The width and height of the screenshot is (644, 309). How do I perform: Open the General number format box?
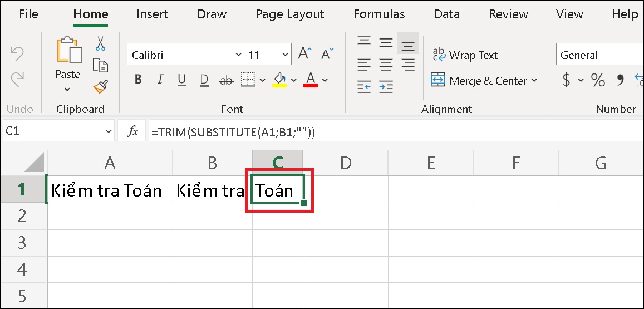point(599,55)
